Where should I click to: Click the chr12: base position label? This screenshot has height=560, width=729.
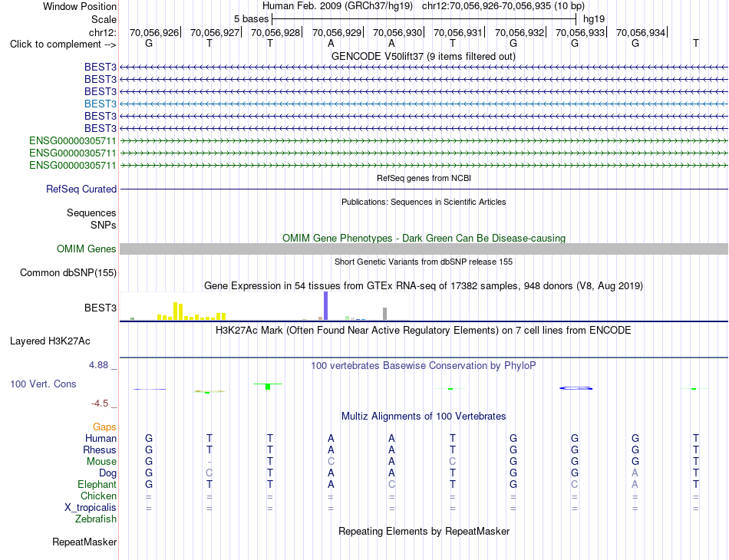click(102, 32)
